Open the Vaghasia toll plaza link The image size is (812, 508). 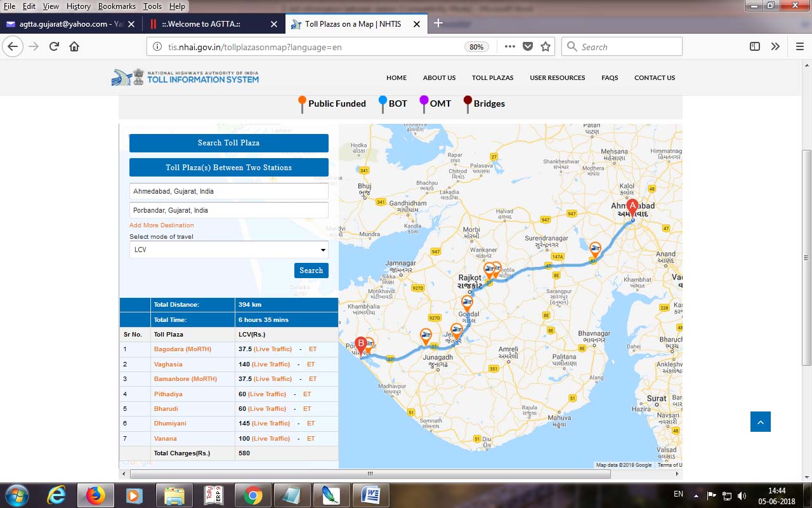point(168,364)
